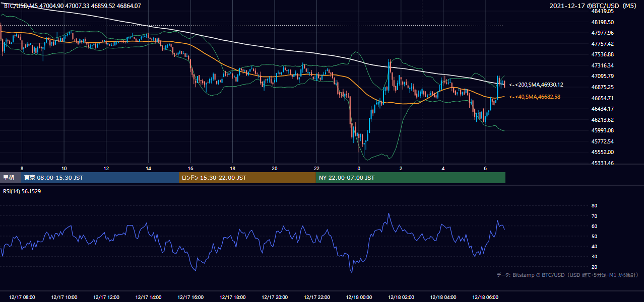Click hour tick 16 under the price chart

[190, 168]
